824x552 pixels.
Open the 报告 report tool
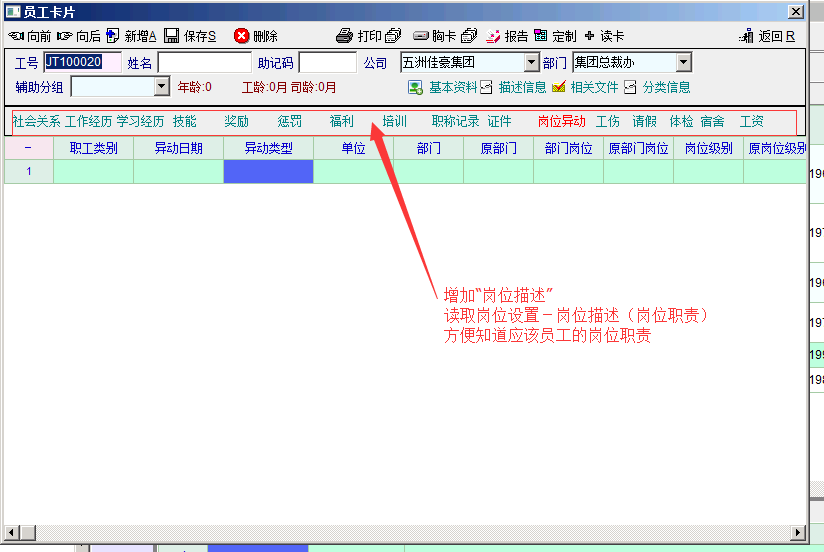(x=493, y=36)
